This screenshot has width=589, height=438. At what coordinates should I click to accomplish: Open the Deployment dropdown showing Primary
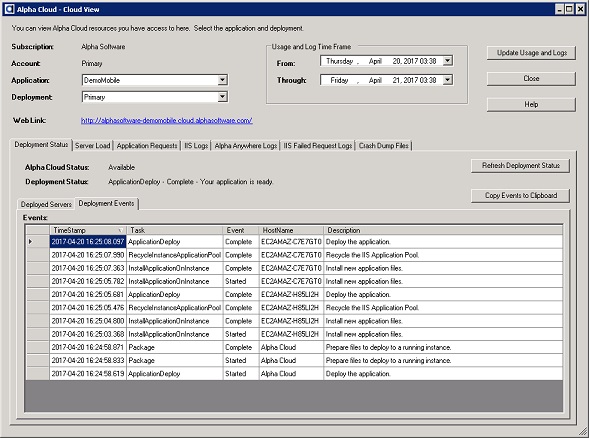(x=222, y=97)
